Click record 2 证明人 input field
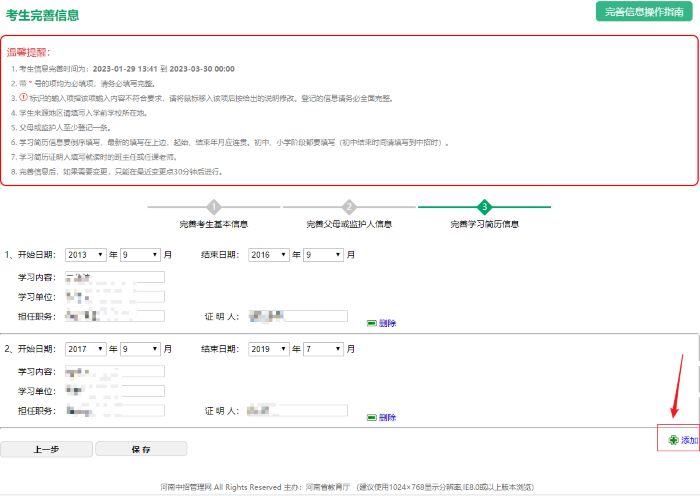Screen dimensions: 700x496 pyautogui.click(x=298, y=410)
